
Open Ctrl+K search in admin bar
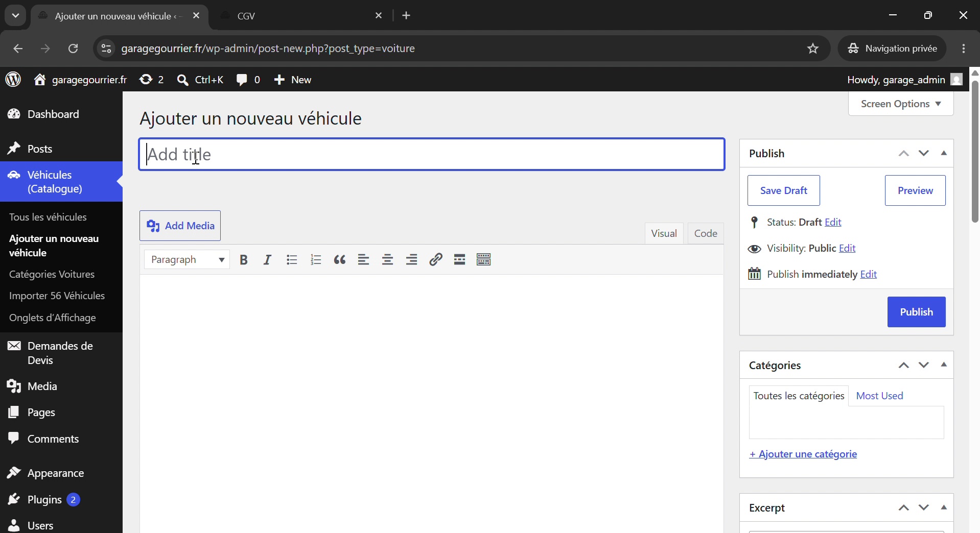point(200,80)
